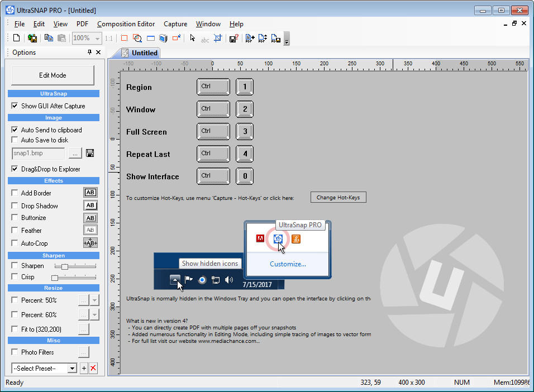Click the Edit Mode button
Viewport: 534px width, 392px height.
[53, 75]
